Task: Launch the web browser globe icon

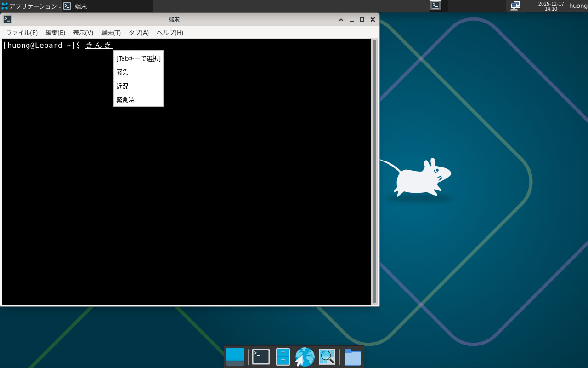Action: click(x=305, y=357)
